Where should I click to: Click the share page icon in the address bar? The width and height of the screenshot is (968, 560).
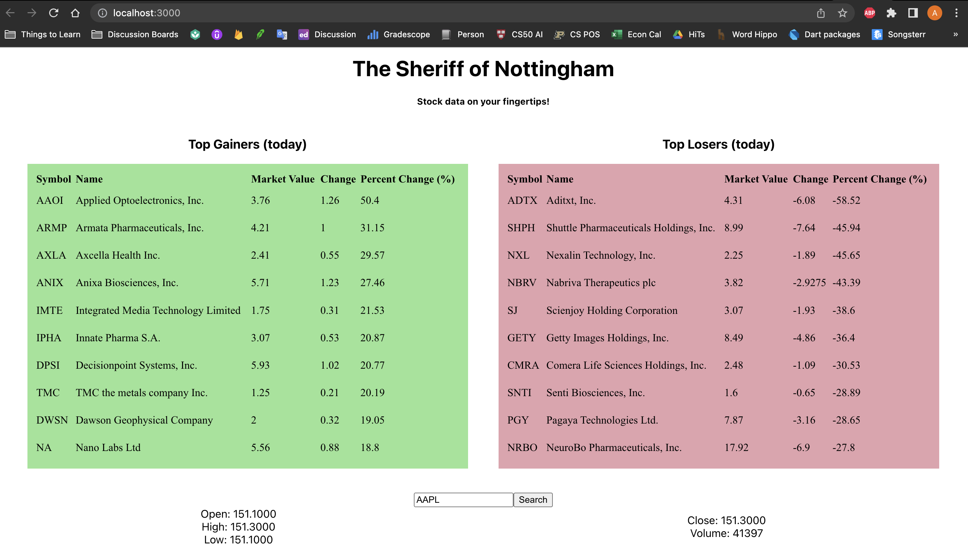(821, 13)
